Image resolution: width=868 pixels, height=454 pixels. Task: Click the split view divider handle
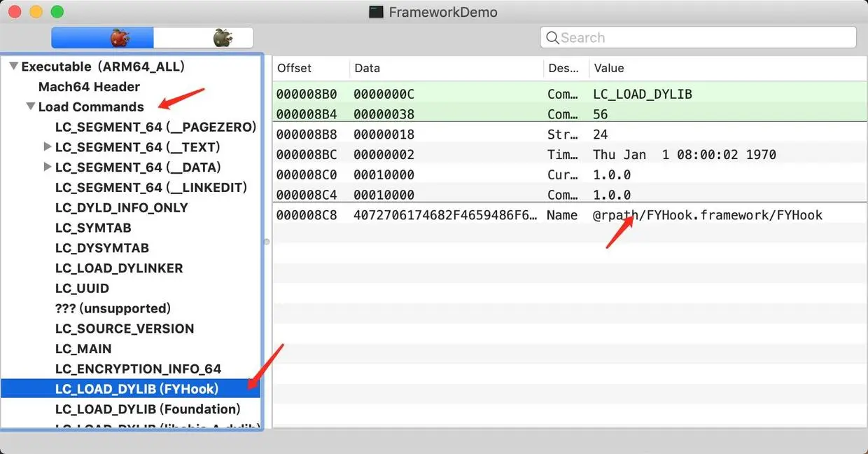tap(266, 242)
